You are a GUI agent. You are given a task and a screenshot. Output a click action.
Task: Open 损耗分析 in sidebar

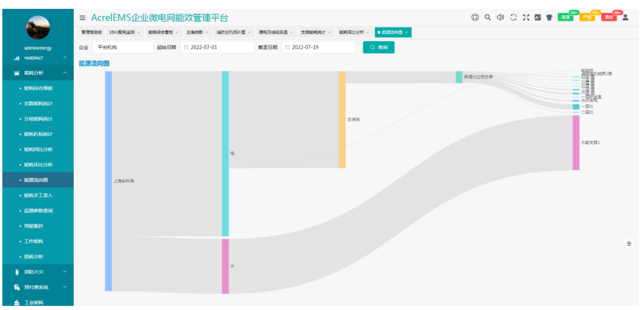pyautogui.click(x=38, y=256)
